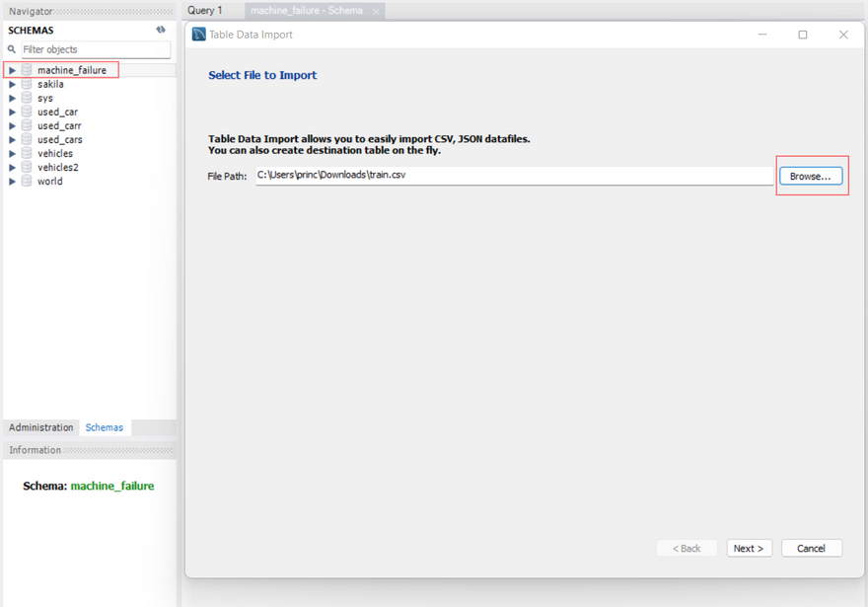Expand the sys schema node
Viewport: 868px width, 607px height.
pos(12,98)
